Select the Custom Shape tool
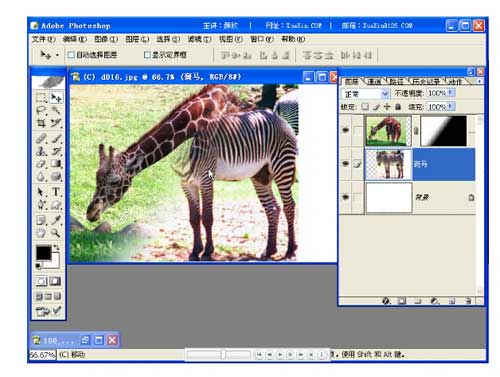 (x=56, y=204)
